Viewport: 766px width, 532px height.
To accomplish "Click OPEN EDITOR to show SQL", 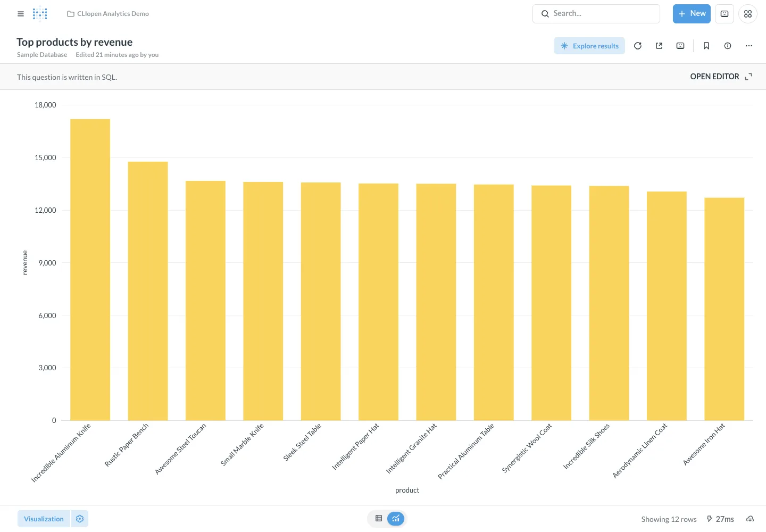I will [714, 77].
